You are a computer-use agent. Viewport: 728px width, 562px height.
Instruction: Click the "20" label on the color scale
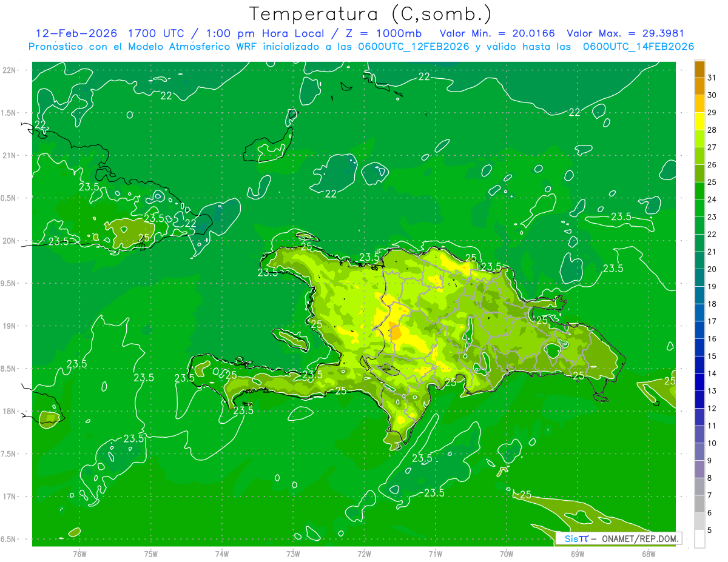712,269
